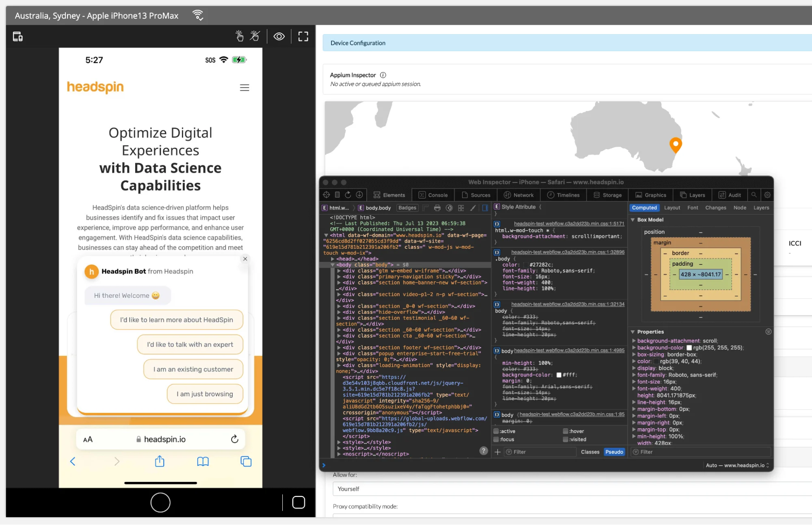812x525 pixels.
Task: Click the round home button below device
Action: click(160, 503)
